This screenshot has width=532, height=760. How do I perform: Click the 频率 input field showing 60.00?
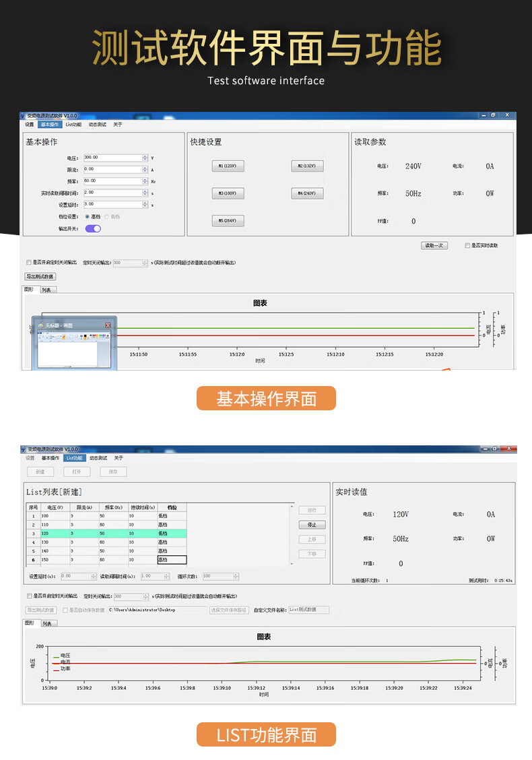[113, 181]
